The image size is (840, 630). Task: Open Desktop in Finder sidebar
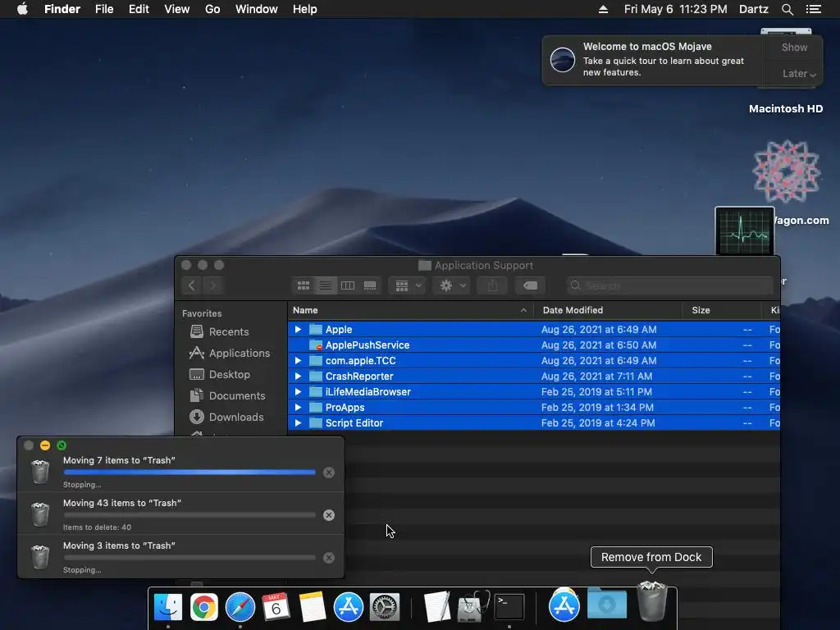click(220, 374)
